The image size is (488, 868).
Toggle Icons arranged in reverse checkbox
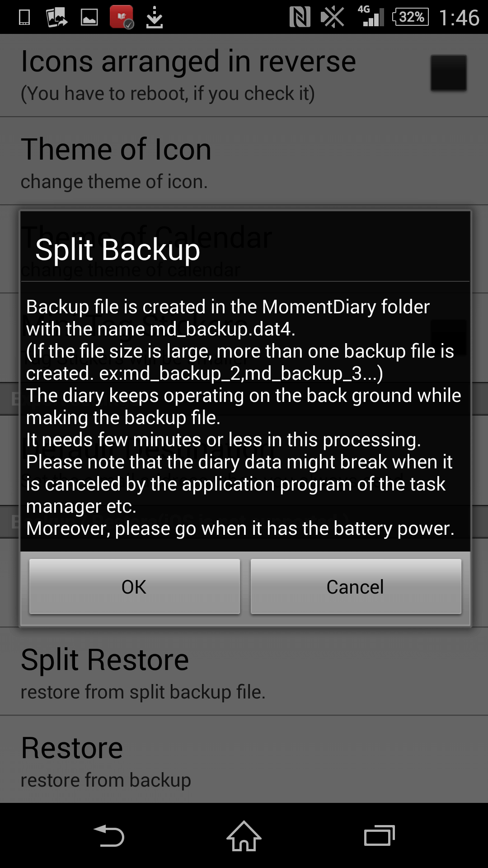[x=448, y=73]
